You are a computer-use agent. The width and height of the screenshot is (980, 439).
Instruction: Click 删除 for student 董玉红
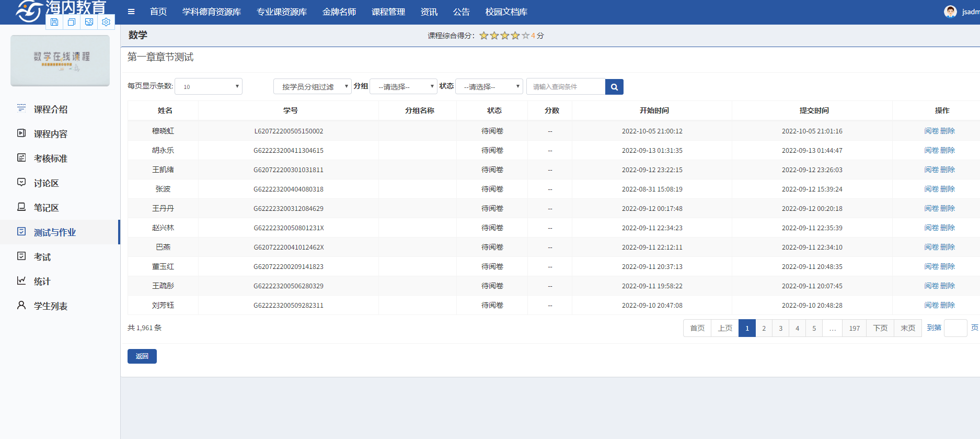948,266
